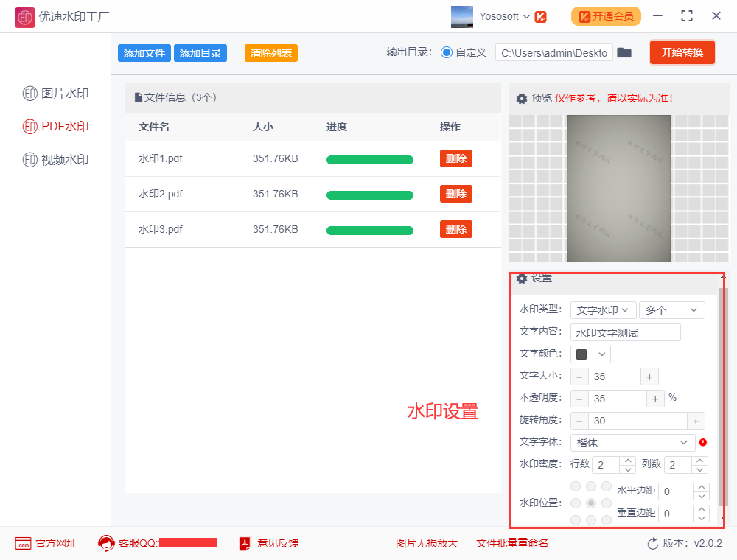
Task: Increase 旋转角度 with plus button
Action: click(x=696, y=421)
